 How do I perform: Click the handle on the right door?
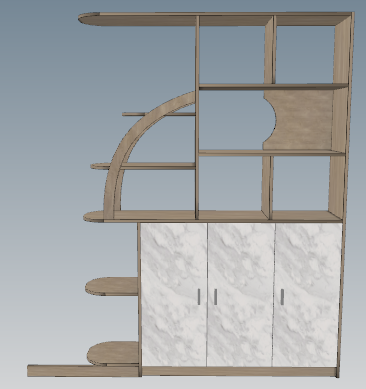pos(282,297)
